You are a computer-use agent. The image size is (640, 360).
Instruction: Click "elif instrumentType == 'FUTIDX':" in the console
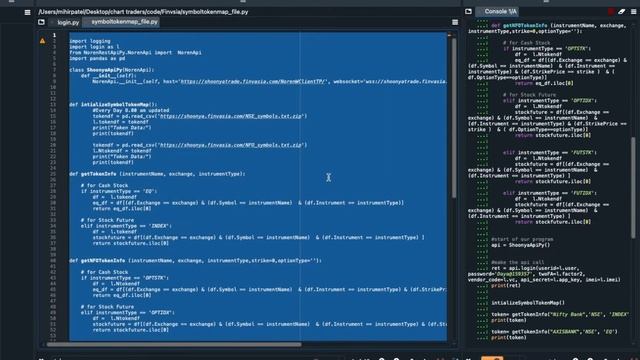[550, 193]
